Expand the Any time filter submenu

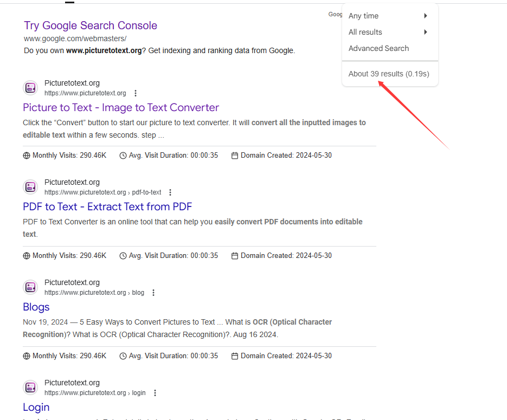coord(390,16)
